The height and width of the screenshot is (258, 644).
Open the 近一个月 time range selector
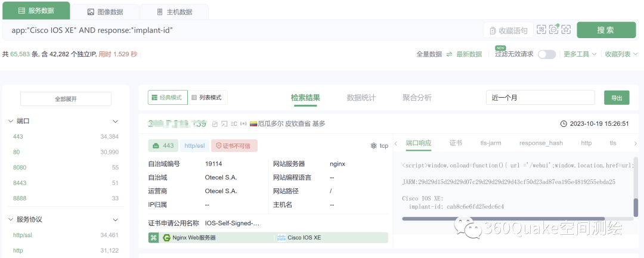(540, 98)
